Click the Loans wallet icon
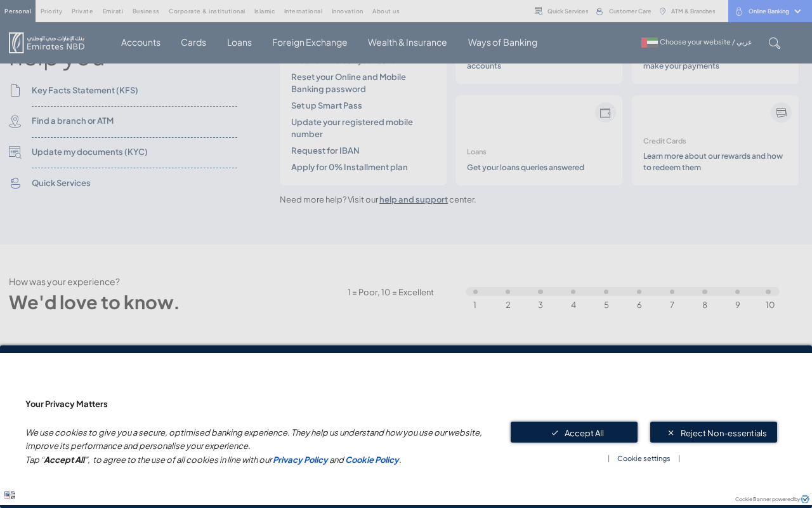 point(605,112)
